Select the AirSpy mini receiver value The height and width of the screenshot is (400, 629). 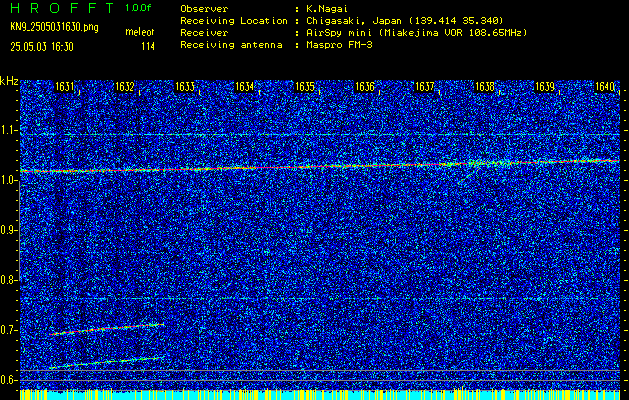tap(416, 32)
